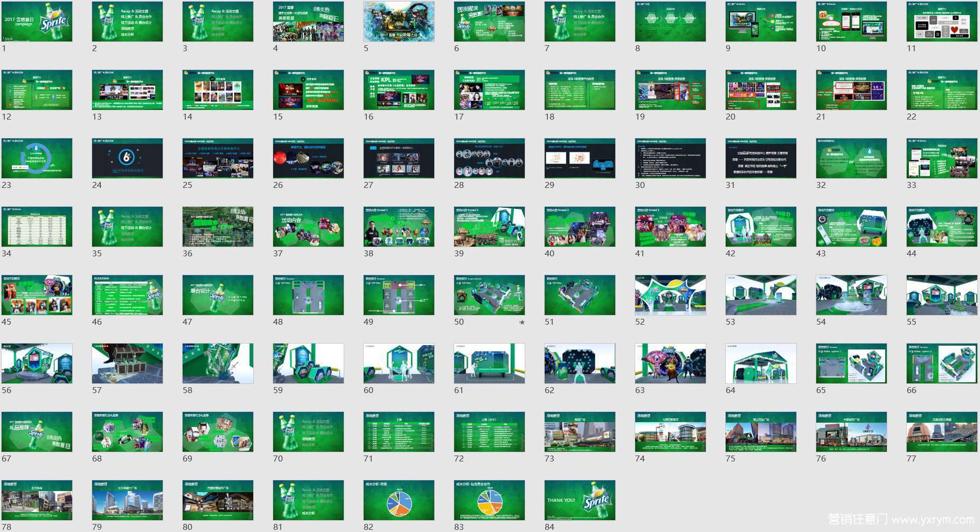Open slide 4 thumbnail with gaming collage
This screenshot has height=532, width=980.
point(308,22)
